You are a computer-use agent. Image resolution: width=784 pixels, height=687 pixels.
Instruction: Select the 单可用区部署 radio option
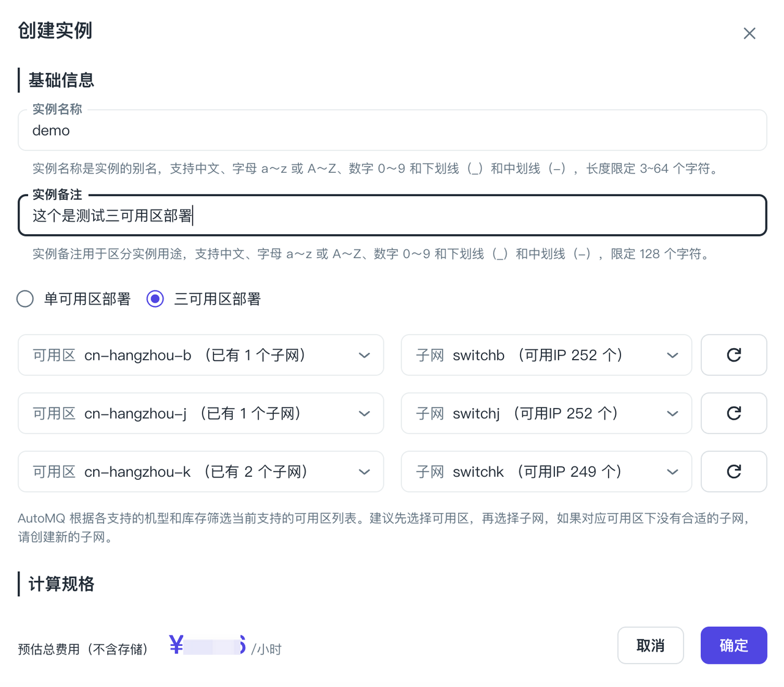pos(25,299)
